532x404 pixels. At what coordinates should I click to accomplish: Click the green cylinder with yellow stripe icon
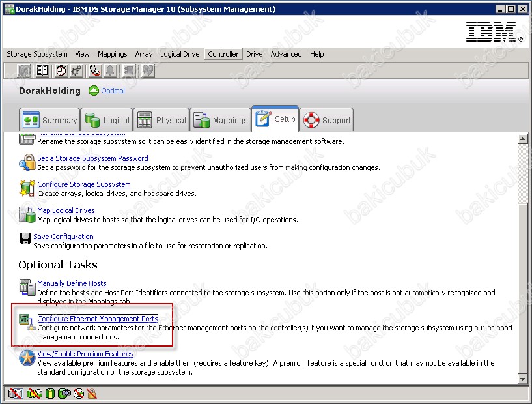coord(50,394)
